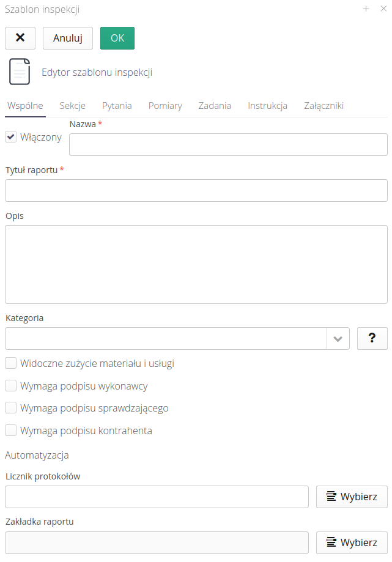Click Wybierz next to Zakładka raportu

click(x=352, y=542)
